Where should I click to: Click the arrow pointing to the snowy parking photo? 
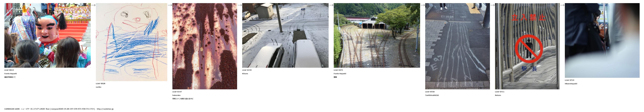239,5
